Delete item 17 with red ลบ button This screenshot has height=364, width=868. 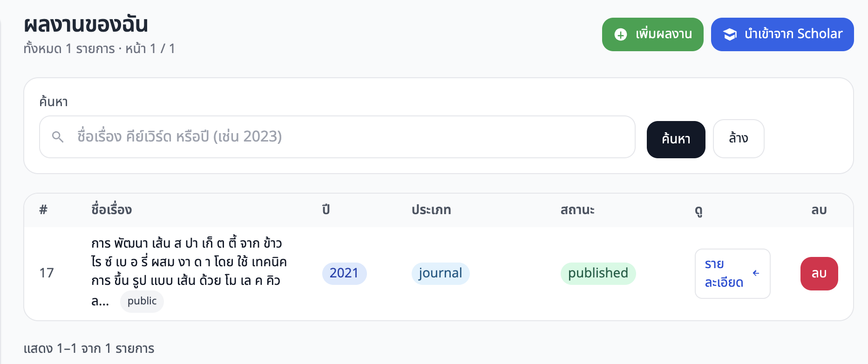coord(819,273)
